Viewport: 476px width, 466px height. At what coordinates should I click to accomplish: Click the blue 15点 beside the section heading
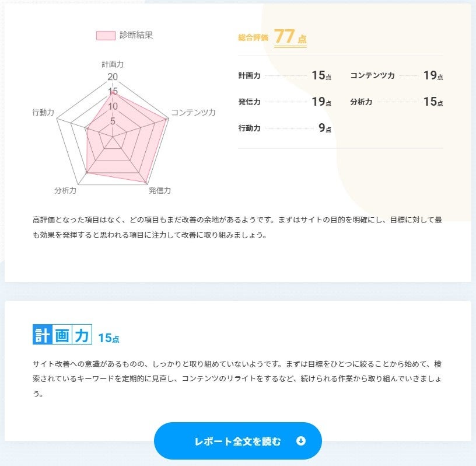(x=108, y=338)
